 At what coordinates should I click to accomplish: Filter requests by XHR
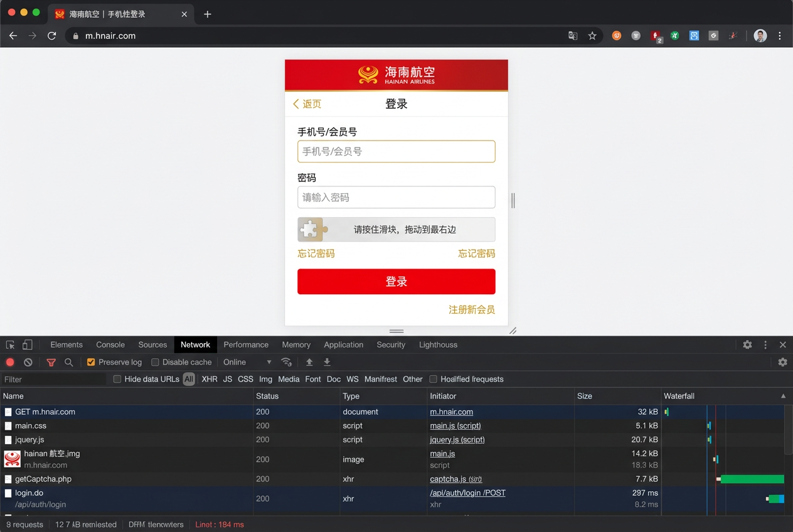pyautogui.click(x=210, y=379)
